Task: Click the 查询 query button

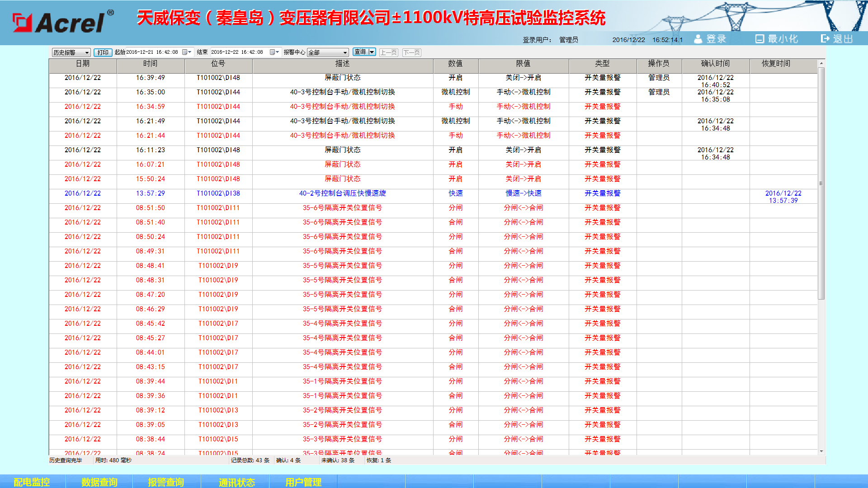Action: 360,52
